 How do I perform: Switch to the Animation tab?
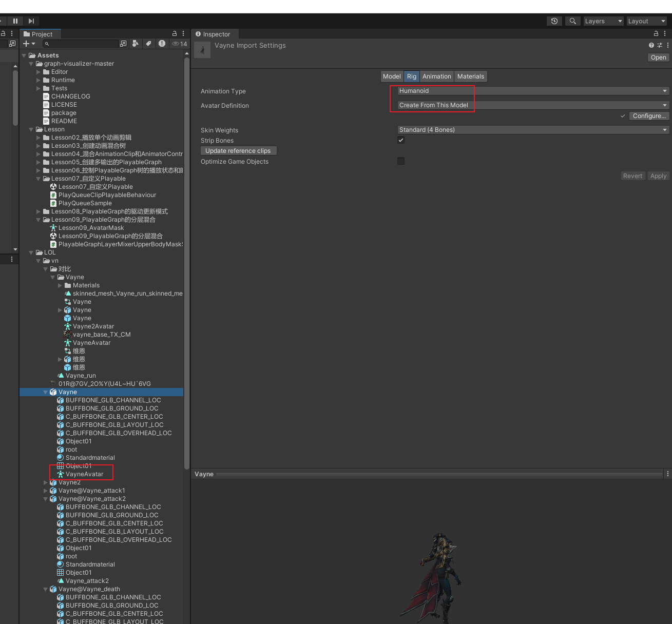[x=436, y=76]
